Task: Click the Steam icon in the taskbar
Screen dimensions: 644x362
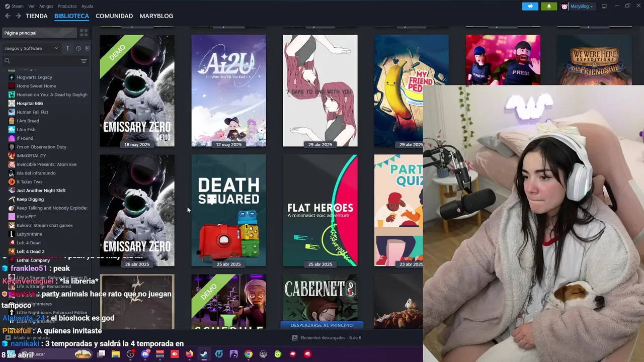Action: pyautogui.click(x=204, y=354)
